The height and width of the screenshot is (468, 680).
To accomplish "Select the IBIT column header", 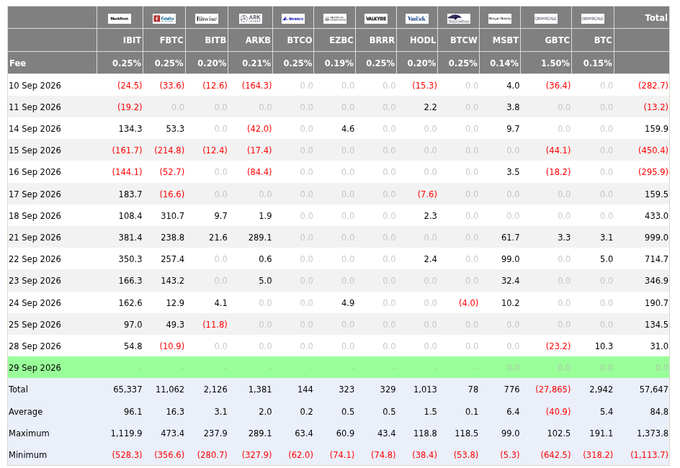I will [x=131, y=40].
